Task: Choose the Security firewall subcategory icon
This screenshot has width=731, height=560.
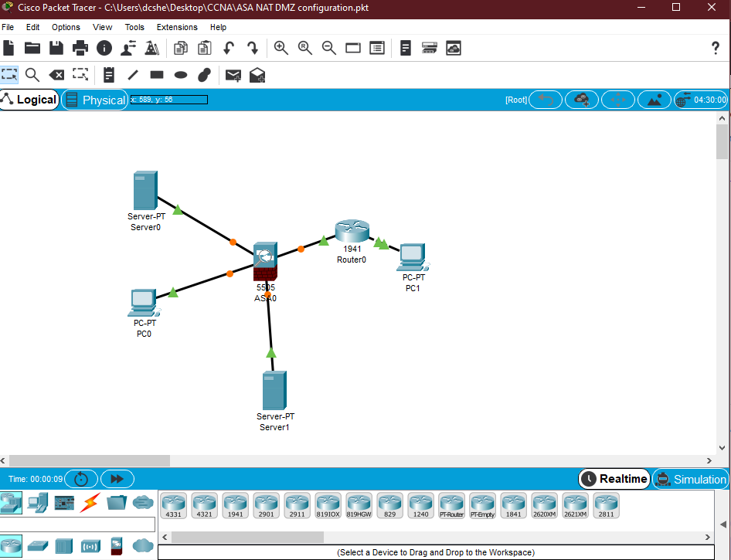Action: pos(117,546)
